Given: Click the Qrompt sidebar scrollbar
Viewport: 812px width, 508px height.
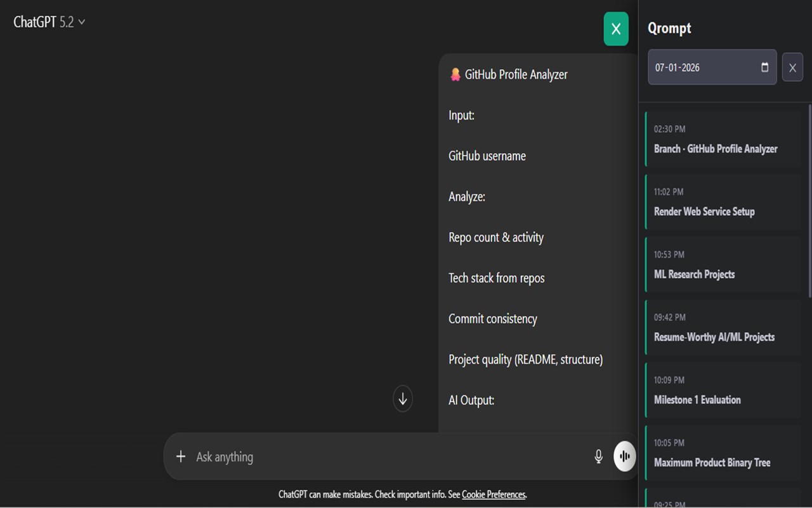Looking at the screenshot, I should (809, 201).
